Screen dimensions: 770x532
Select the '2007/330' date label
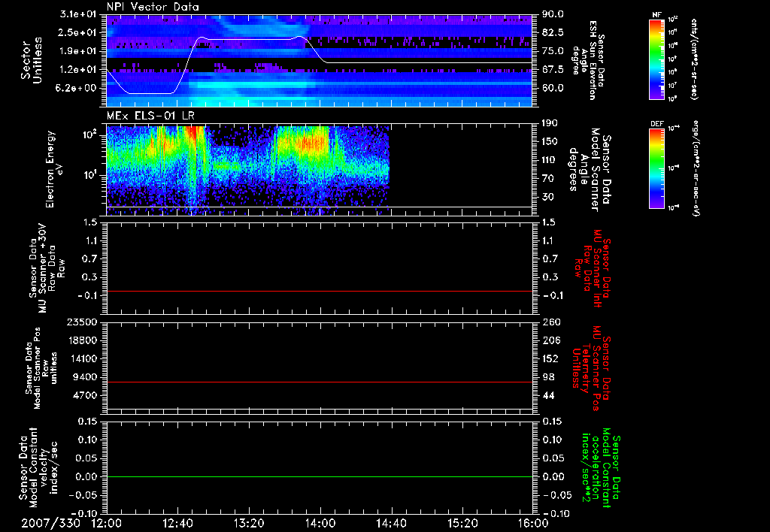click(x=50, y=523)
